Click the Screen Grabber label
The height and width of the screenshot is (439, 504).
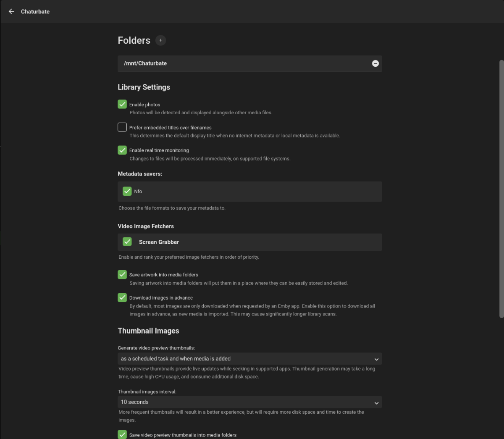pos(159,242)
